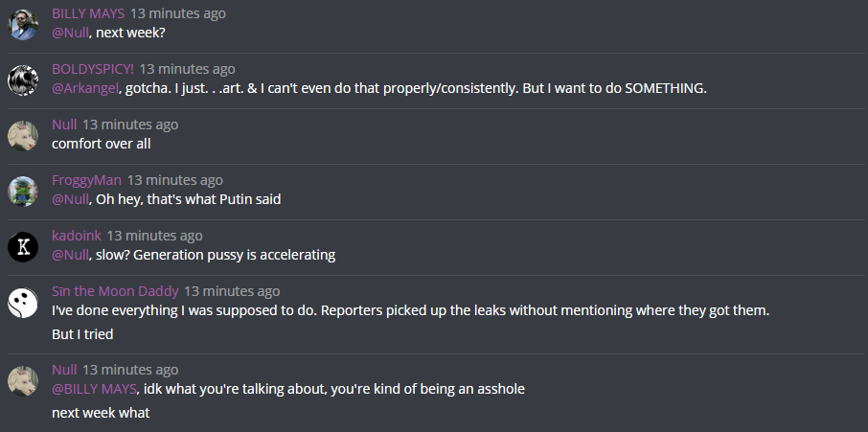The width and height of the screenshot is (868, 432).
Task: Click Null's username above "comfort over all"
Action: click(64, 125)
